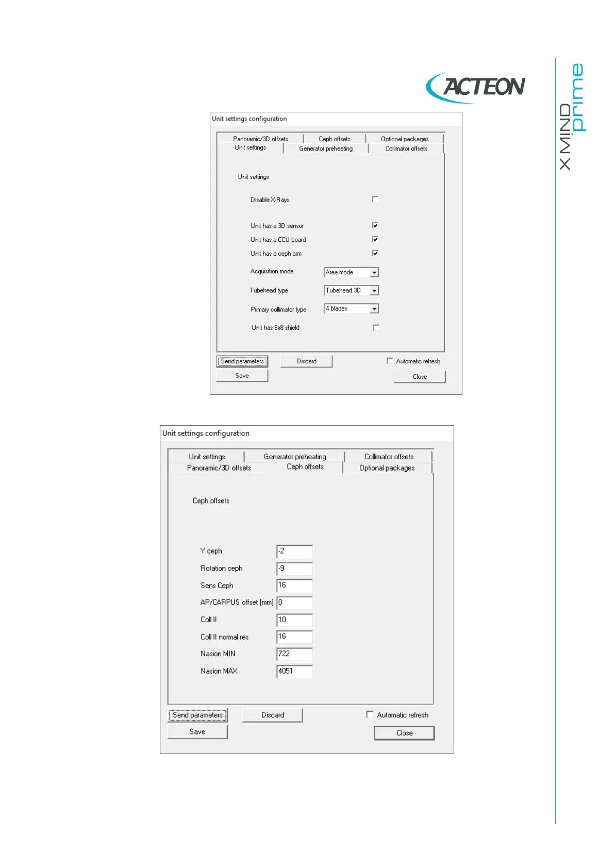Click Save in lower dialog

coord(197,732)
